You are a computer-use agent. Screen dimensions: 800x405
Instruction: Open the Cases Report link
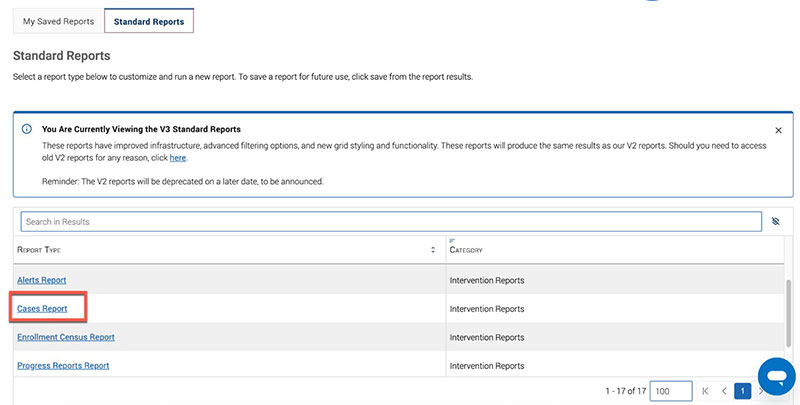pyautogui.click(x=42, y=309)
